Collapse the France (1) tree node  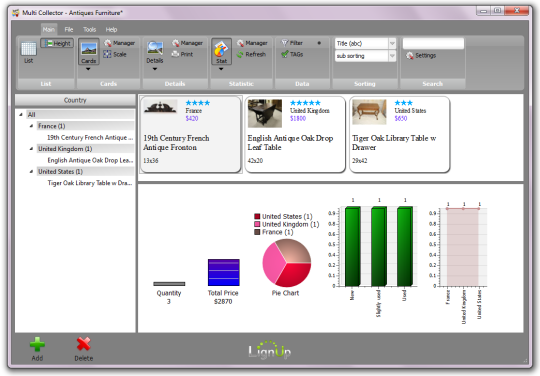pyautogui.click(x=31, y=126)
